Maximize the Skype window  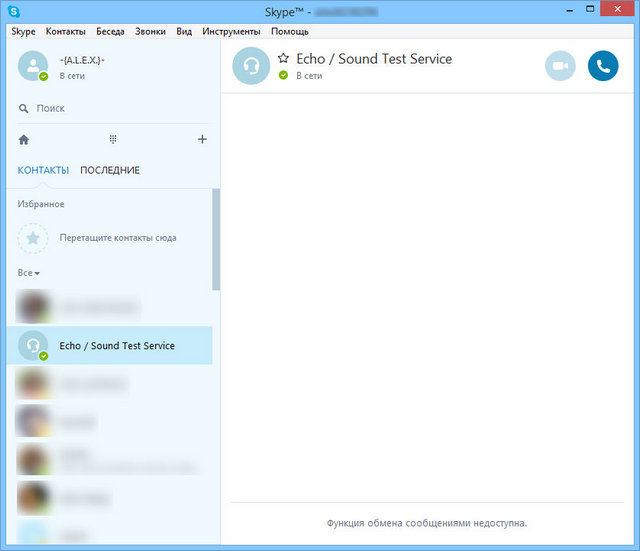[x=590, y=9]
